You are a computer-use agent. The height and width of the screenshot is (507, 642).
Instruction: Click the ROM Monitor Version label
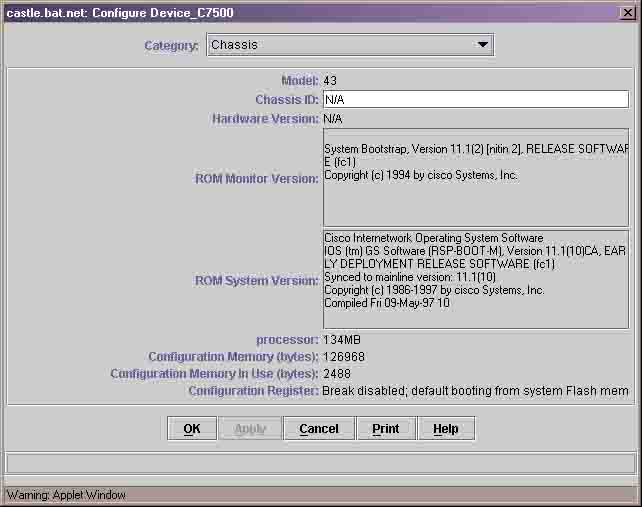click(x=256, y=179)
